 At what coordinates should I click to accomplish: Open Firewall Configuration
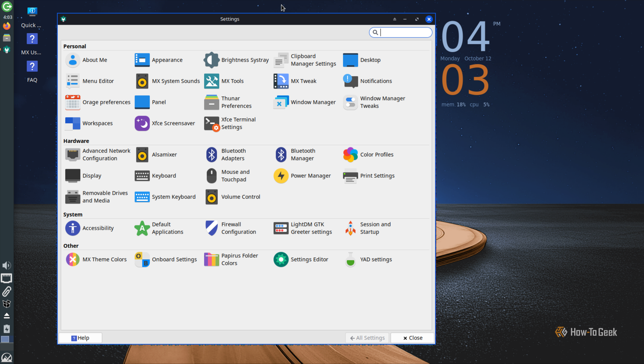(230, 228)
